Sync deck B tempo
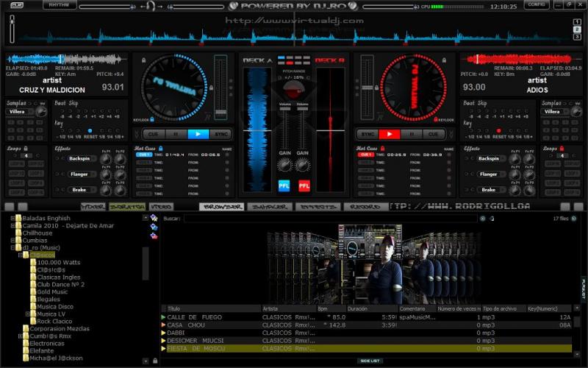 [x=367, y=134]
